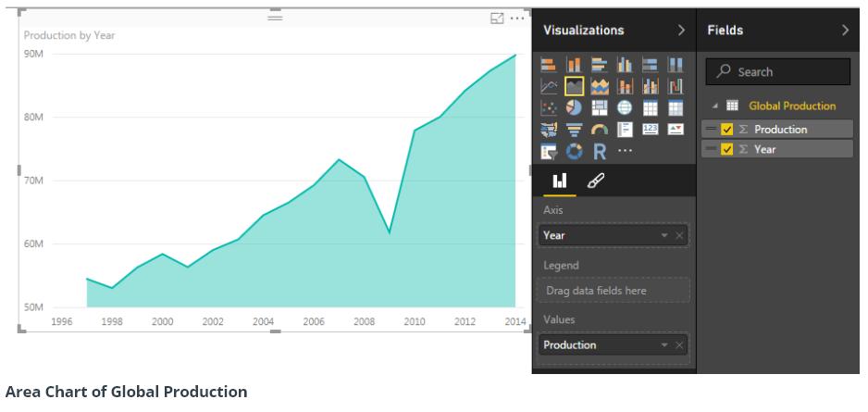This screenshot has width=868, height=412.
Task: Collapse the Fields pane
Action: click(845, 31)
